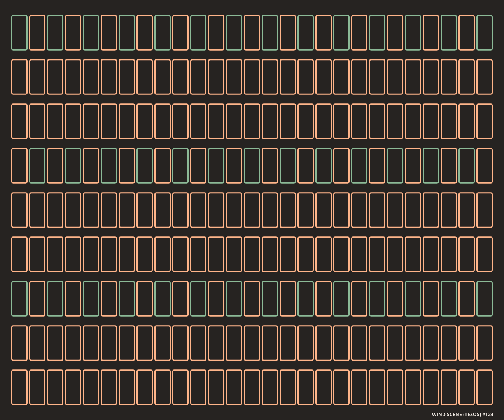
Task: Select leftmost rectangle of the second row
Action: 19,77
